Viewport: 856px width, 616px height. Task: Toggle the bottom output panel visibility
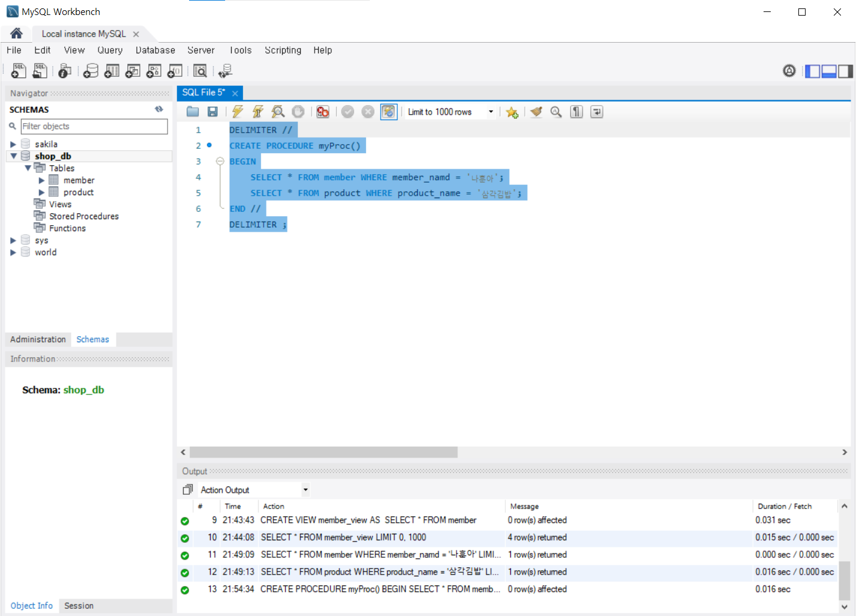tap(829, 71)
